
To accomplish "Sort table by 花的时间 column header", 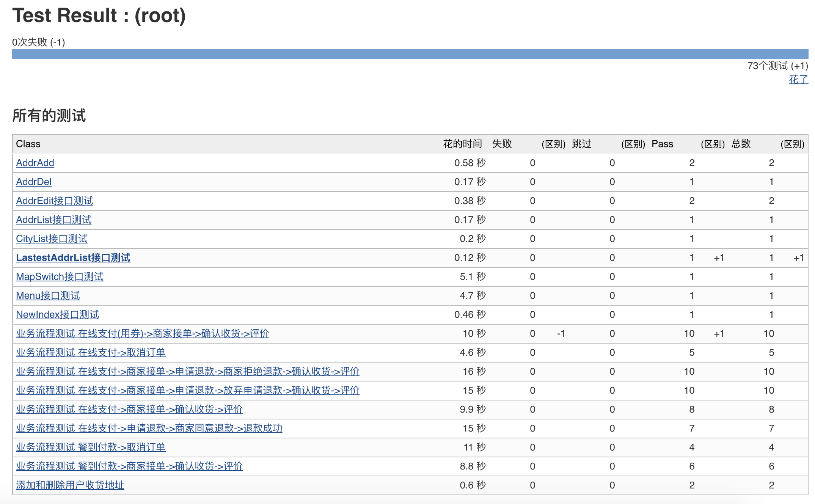I will [x=462, y=144].
